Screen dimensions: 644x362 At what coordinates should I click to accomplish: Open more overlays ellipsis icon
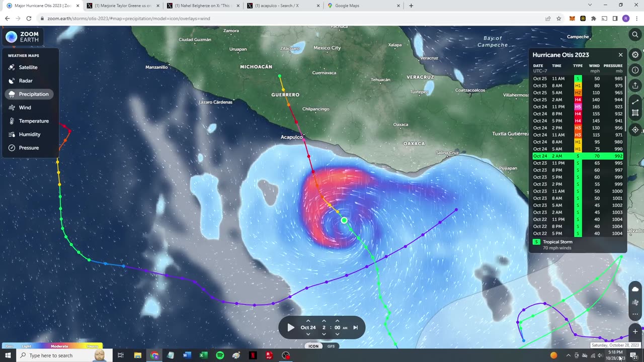(635, 314)
